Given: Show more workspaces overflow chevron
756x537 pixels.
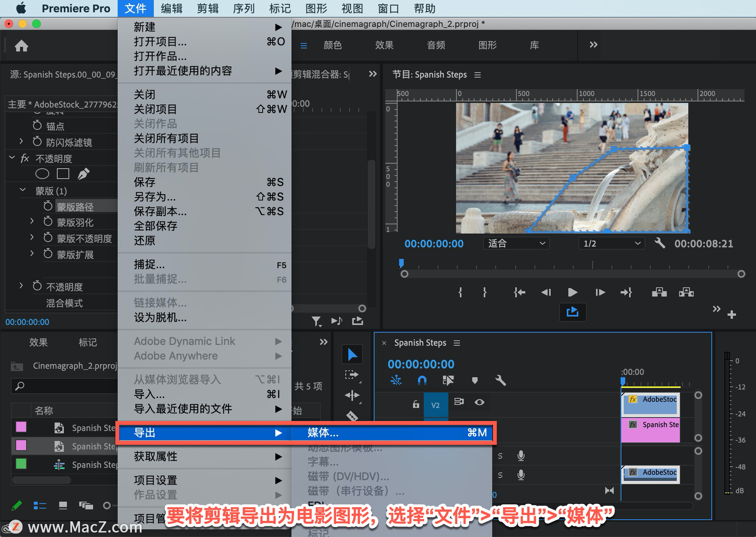Looking at the screenshot, I should (593, 45).
